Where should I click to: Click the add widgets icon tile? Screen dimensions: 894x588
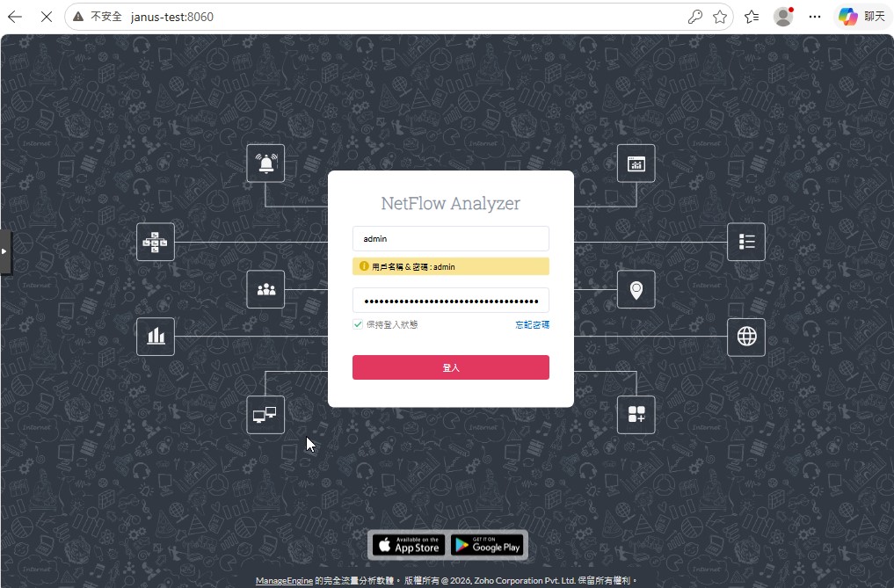pyautogui.click(x=636, y=415)
